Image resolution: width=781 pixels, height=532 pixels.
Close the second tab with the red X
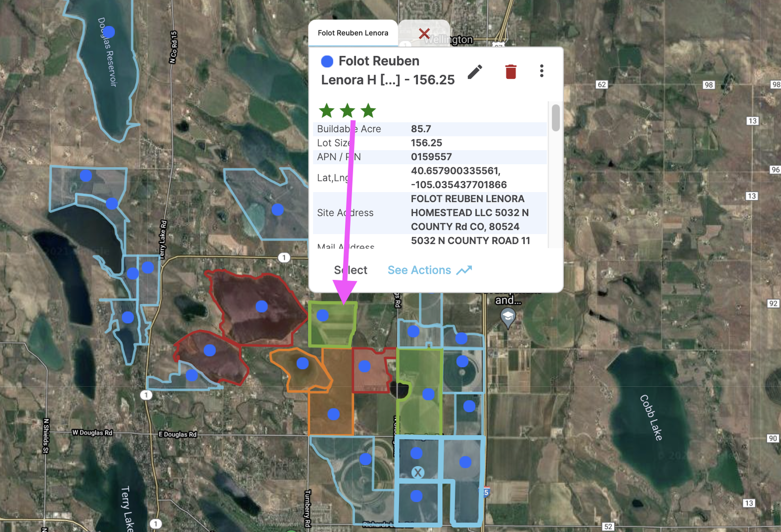click(x=424, y=34)
